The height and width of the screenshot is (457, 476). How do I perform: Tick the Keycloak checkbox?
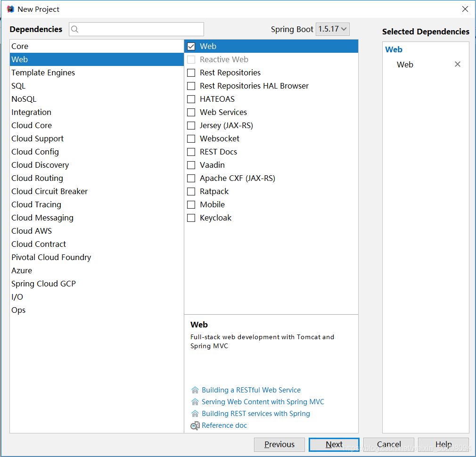(x=191, y=218)
